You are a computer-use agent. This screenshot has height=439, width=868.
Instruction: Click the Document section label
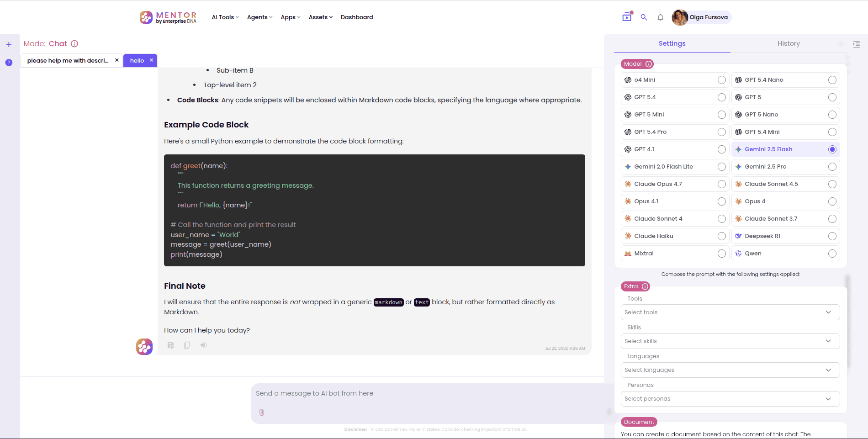(x=639, y=422)
